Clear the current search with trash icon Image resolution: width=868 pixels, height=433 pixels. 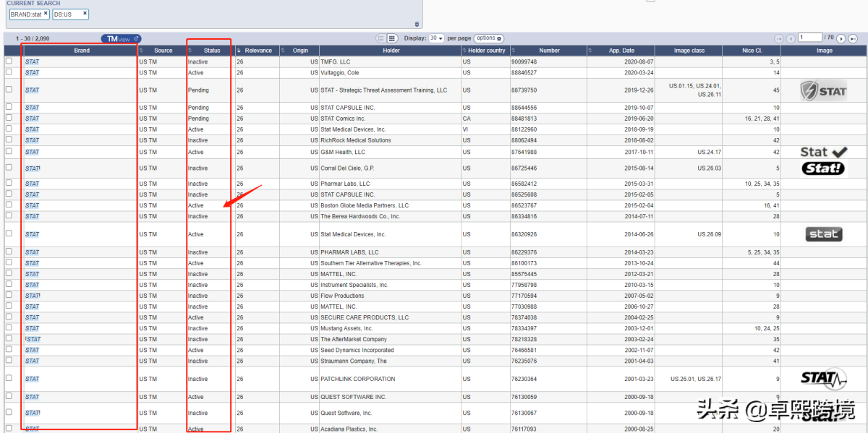pos(417,24)
